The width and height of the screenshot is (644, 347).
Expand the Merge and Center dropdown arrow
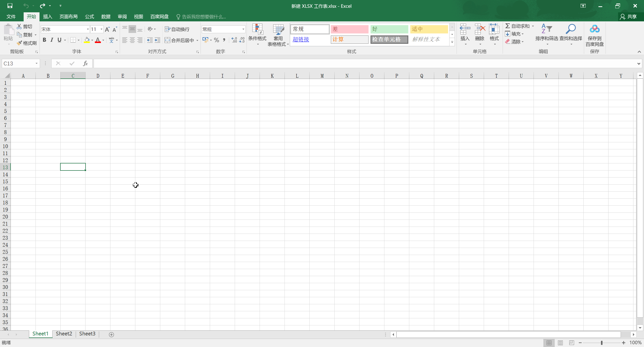pos(197,40)
